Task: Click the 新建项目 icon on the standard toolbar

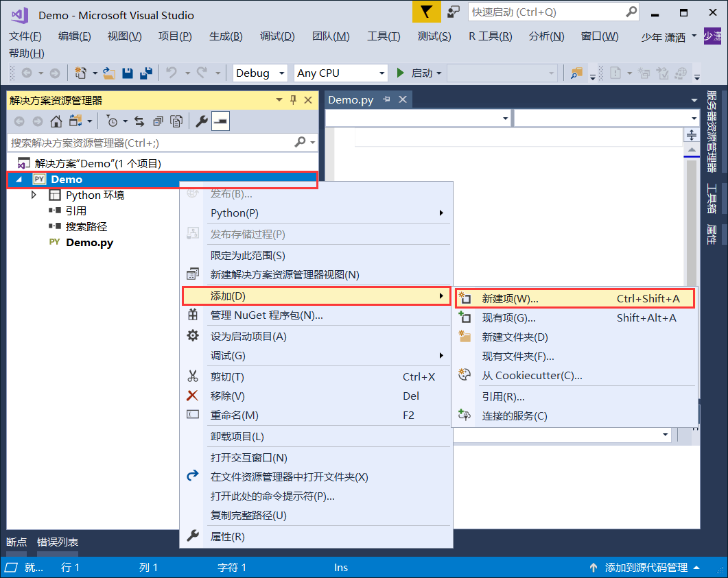Action: click(79, 72)
